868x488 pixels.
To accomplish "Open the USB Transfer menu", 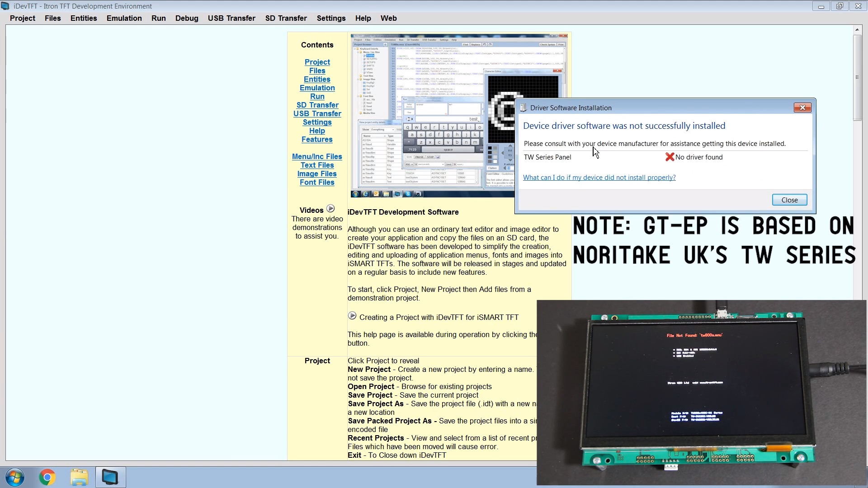I will (x=231, y=18).
